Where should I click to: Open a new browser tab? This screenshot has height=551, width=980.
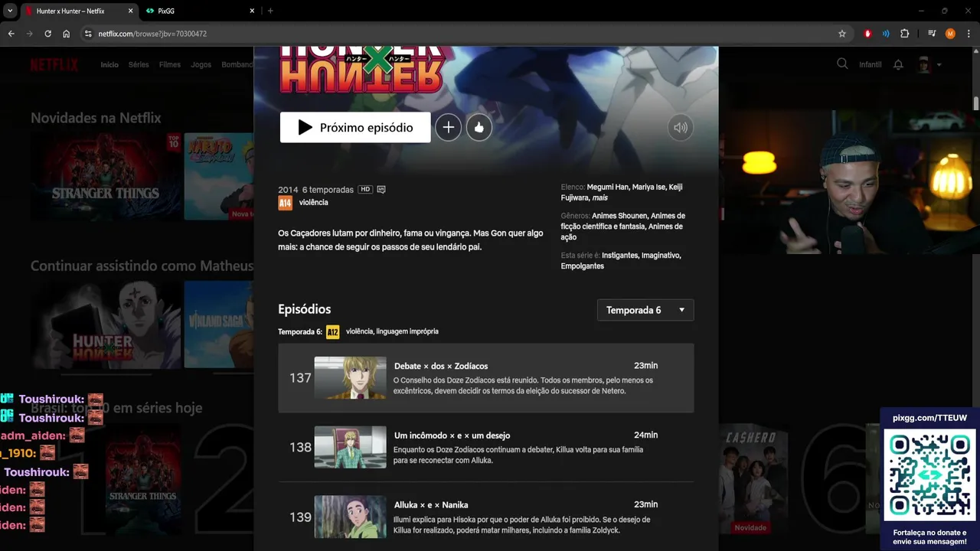coord(270,11)
